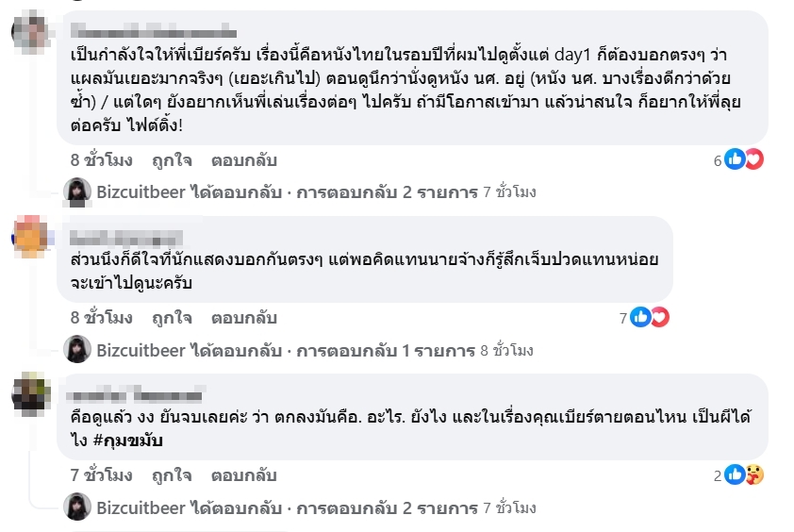Open the like reaction icon on first comment
This screenshot has height=532, width=794.
(x=735, y=159)
